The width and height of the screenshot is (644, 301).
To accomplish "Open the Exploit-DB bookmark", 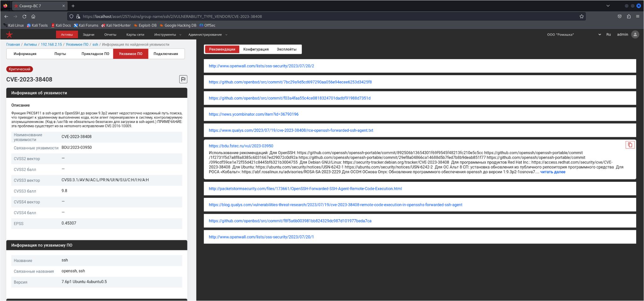I will click(x=145, y=25).
